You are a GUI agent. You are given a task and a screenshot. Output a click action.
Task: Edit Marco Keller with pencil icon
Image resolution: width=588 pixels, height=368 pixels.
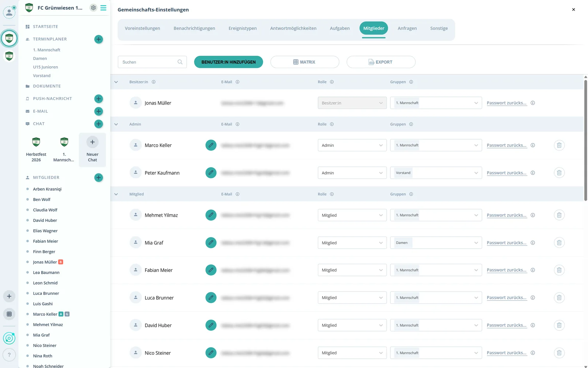211,145
